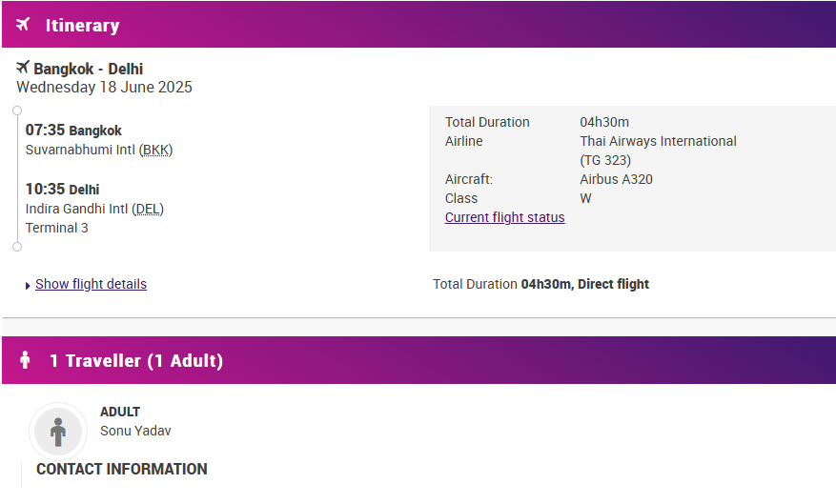836x504 pixels.
Task: Click the Thai Airways International airline text
Action: tap(658, 141)
